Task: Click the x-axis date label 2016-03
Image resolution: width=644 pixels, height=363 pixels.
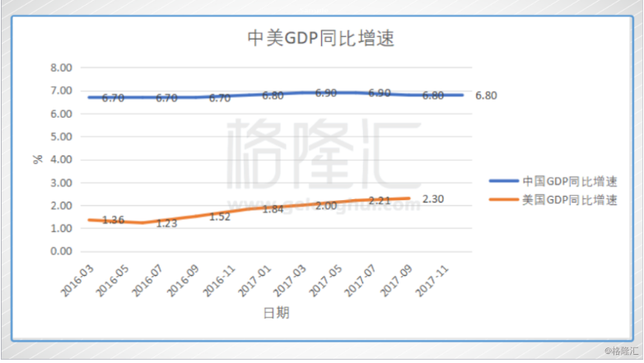Action: pos(77,281)
